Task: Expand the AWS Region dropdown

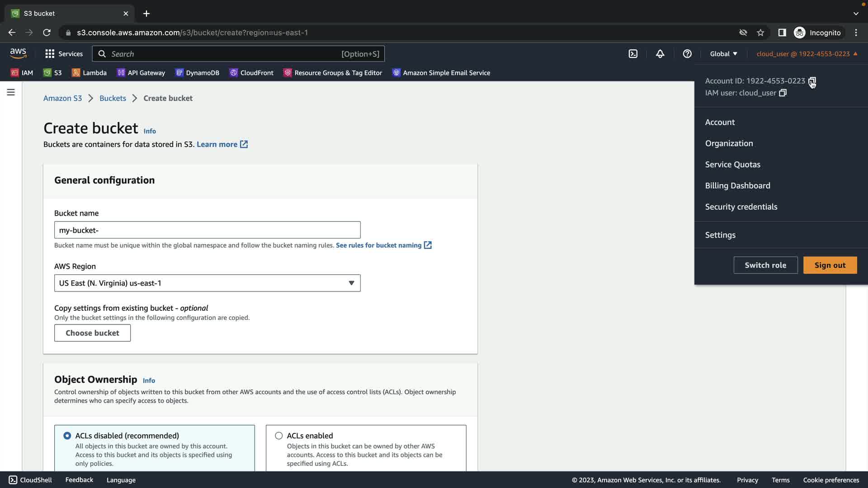Action: 207,283
